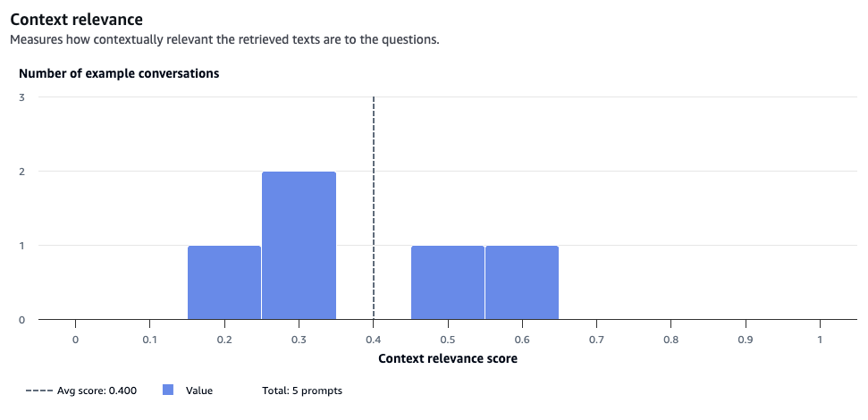Click the histogram bar at score 0.5
Viewport: 868px width, 420px height.
coord(448,282)
